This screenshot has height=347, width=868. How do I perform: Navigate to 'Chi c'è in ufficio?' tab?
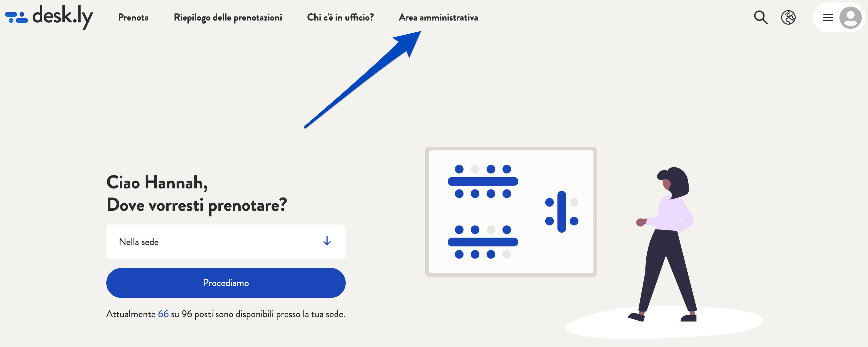click(x=340, y=16)
